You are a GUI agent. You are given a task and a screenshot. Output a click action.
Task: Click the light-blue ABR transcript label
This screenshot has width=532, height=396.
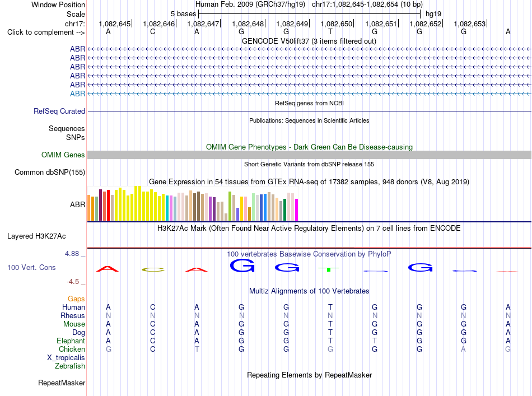77,94
